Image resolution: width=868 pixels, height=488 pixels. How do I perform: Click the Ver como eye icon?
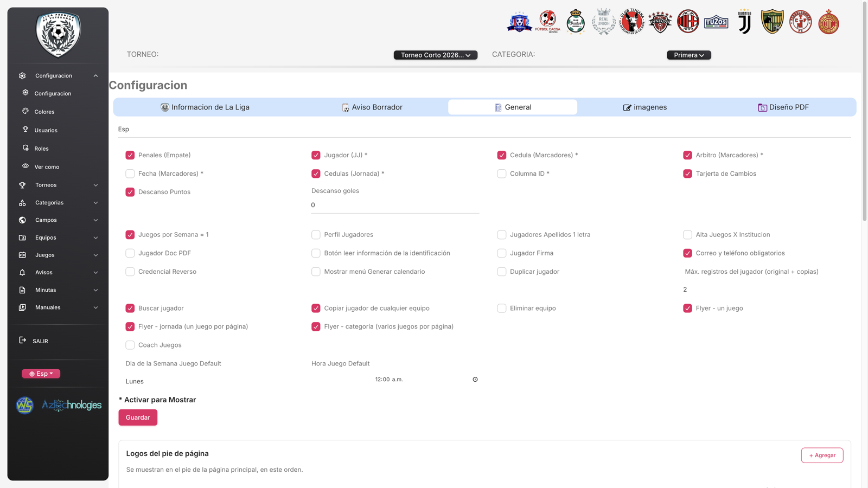pos(25,166)
